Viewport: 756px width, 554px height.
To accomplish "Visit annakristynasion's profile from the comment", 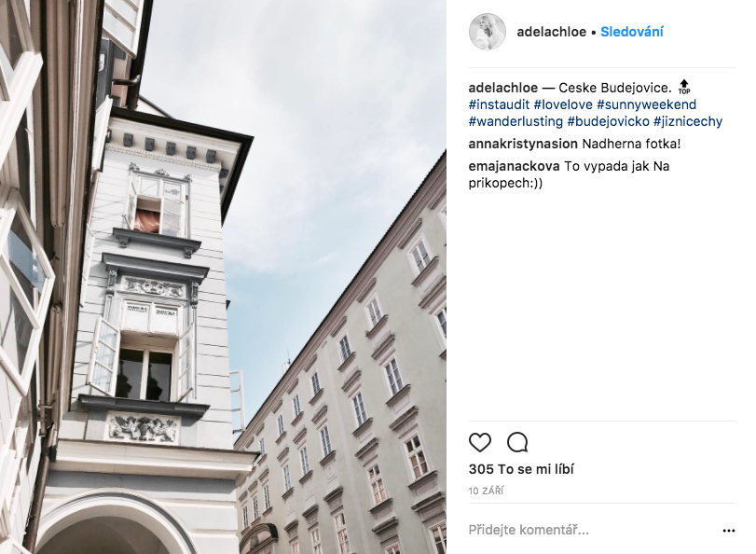I will [x=523, y=144].
